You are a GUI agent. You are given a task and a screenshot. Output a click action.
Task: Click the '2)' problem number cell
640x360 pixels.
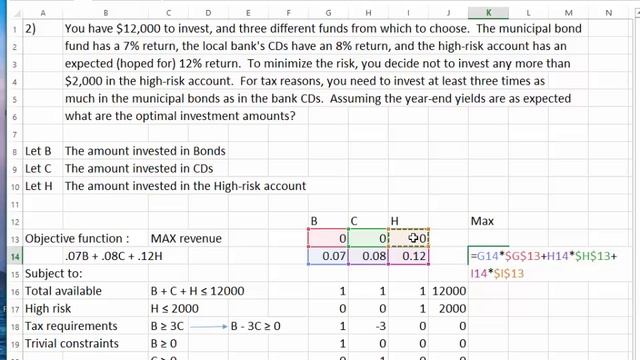click(31, 29)
